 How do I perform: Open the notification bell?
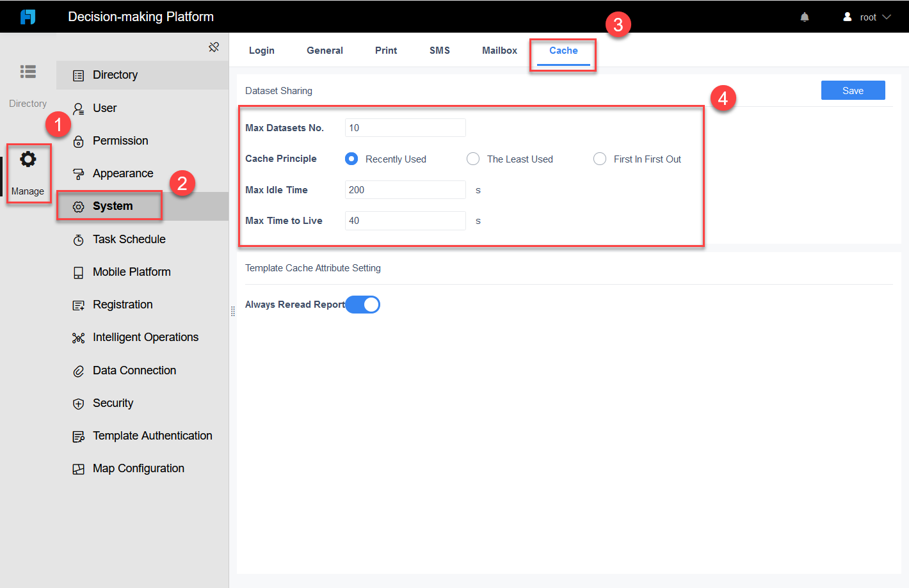pyautogui.click(x=804, y=17)
